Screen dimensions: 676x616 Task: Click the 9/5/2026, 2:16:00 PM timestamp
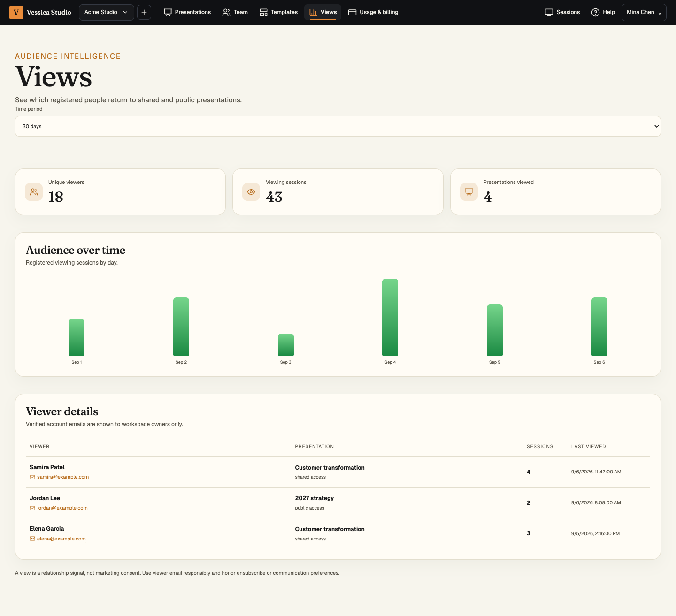click(596, 534)
